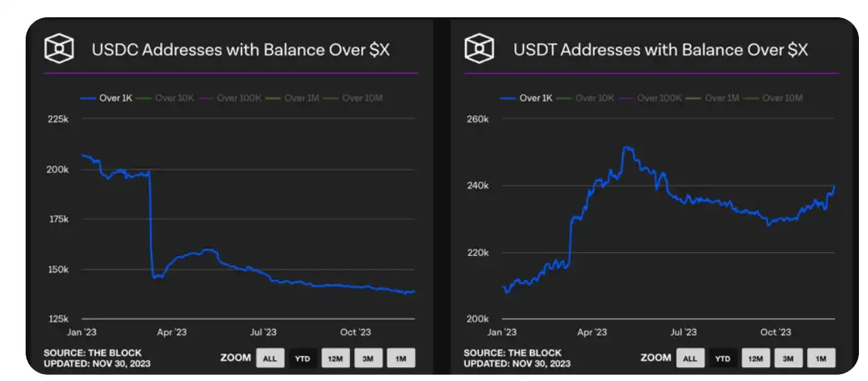Choose 3M zoom on USDT chart
Image resolution: width=868 pixels, height=381 pixels.
pyautogui.click(x=788, y=358)
